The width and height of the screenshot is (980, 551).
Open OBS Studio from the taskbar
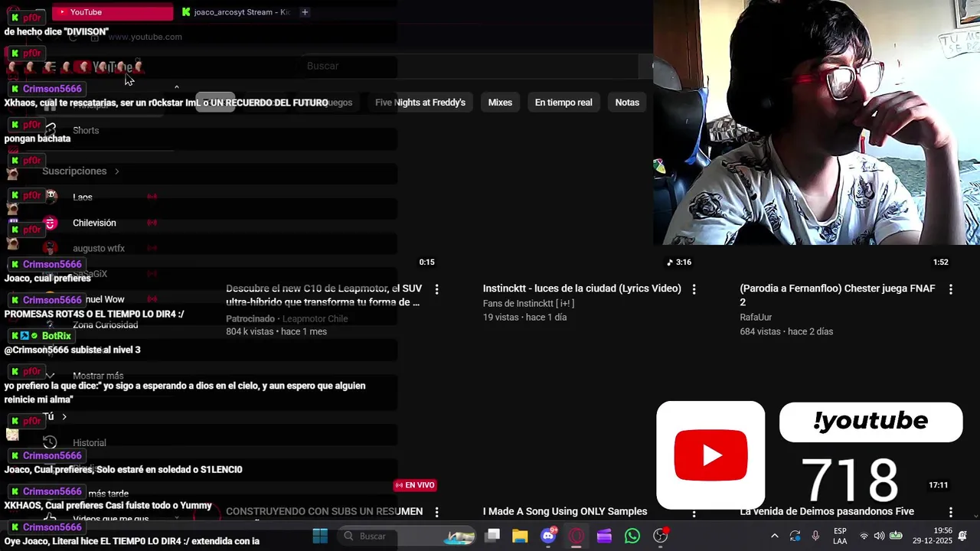click(660, 536)
